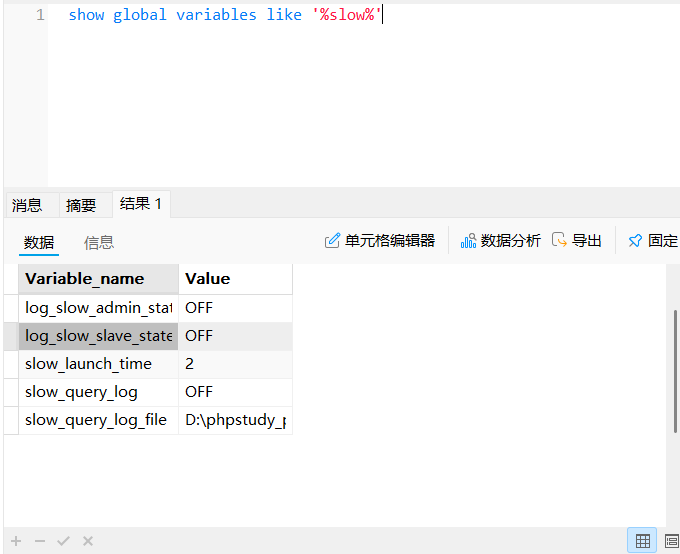The image size is (680, 554).
Task: Open the 单元格编辑器 cell editor
Action: click(x=380, y=241)
